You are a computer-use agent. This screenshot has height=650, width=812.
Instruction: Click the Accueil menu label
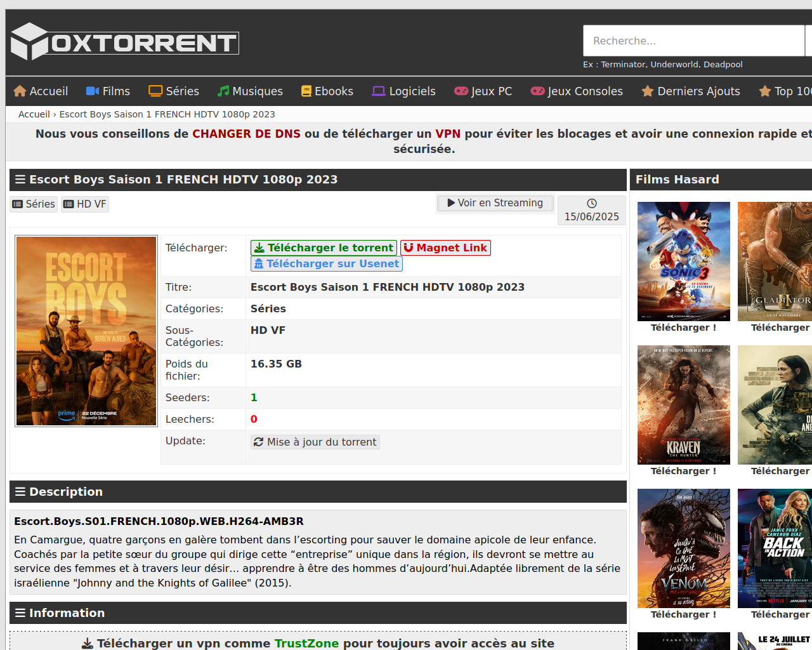(49, 91)
